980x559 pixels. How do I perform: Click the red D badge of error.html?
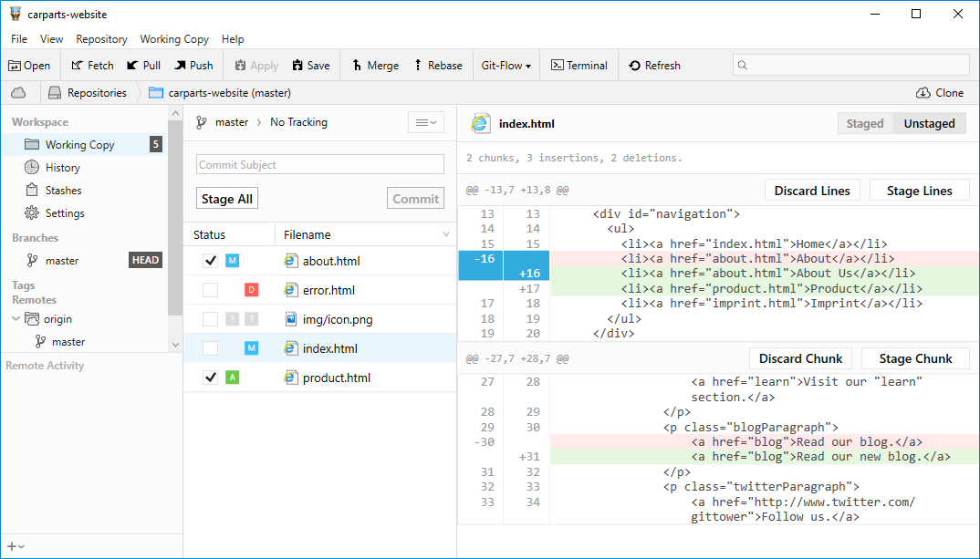click(x=251, y=290)
